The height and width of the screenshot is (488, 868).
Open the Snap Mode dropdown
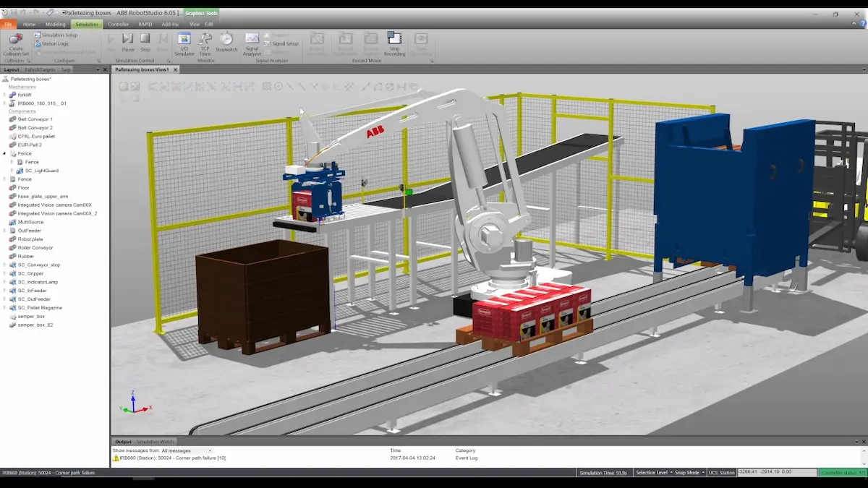pyautogui.click(x=689, y=472)
